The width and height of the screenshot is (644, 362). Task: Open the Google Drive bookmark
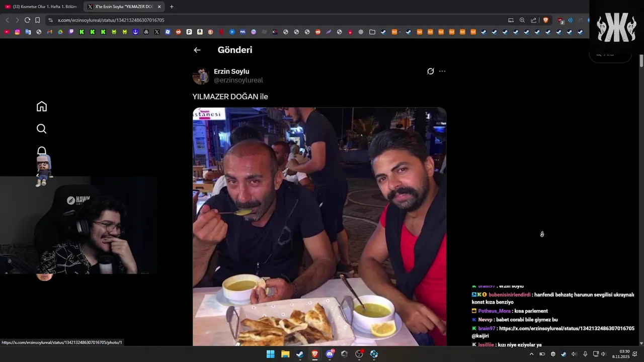[x=60, y=32]
